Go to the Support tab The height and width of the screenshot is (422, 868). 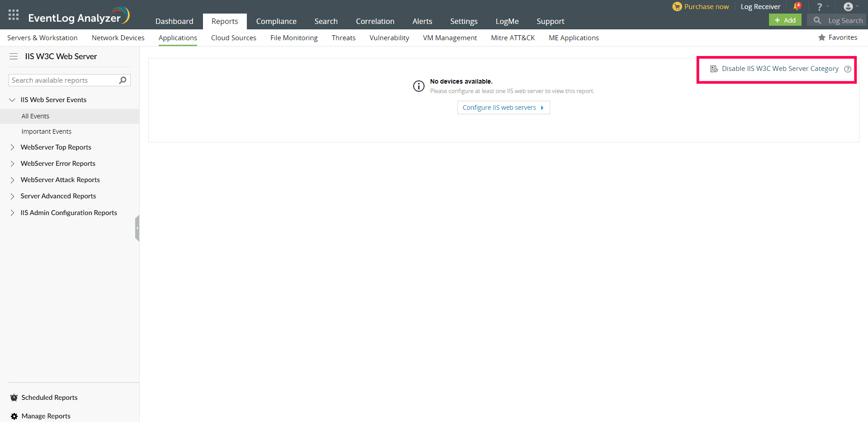tap(550, 21)
